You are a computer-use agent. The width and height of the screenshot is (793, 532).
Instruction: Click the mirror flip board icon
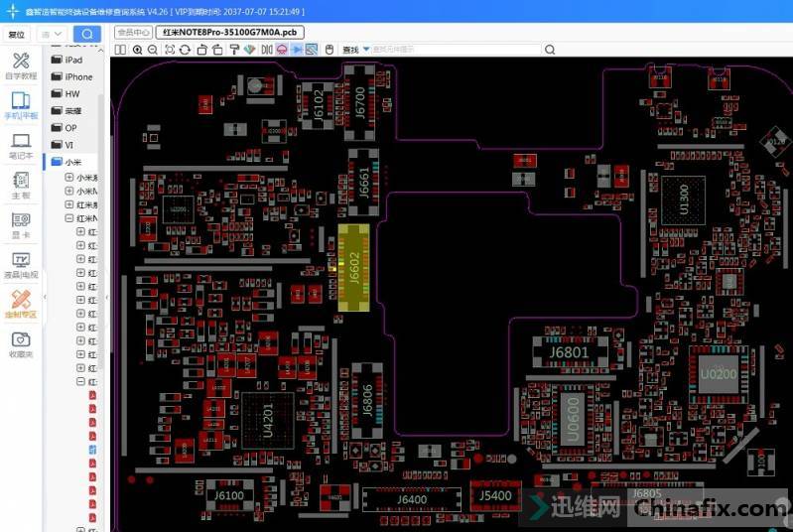click(266, 50)
